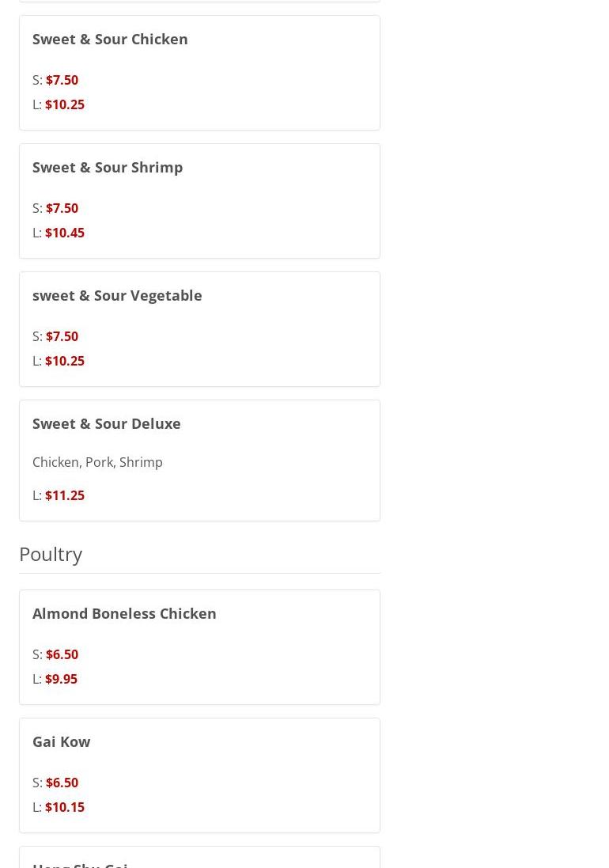609x868 pixels.
Task: Choose small Sweet & Sour Shrimp price
Action: coord(62,208)
